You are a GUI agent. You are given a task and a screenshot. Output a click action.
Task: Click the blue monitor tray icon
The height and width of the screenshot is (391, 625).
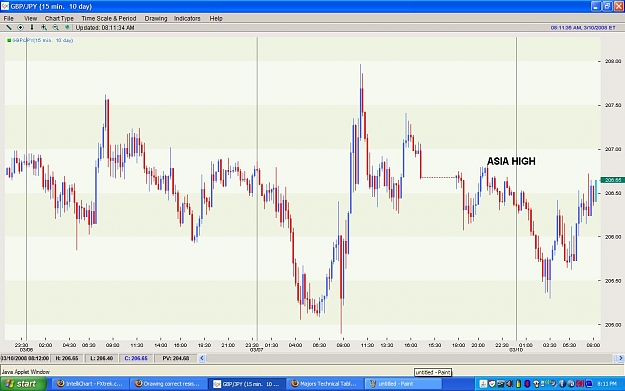[x=589, y=384]
